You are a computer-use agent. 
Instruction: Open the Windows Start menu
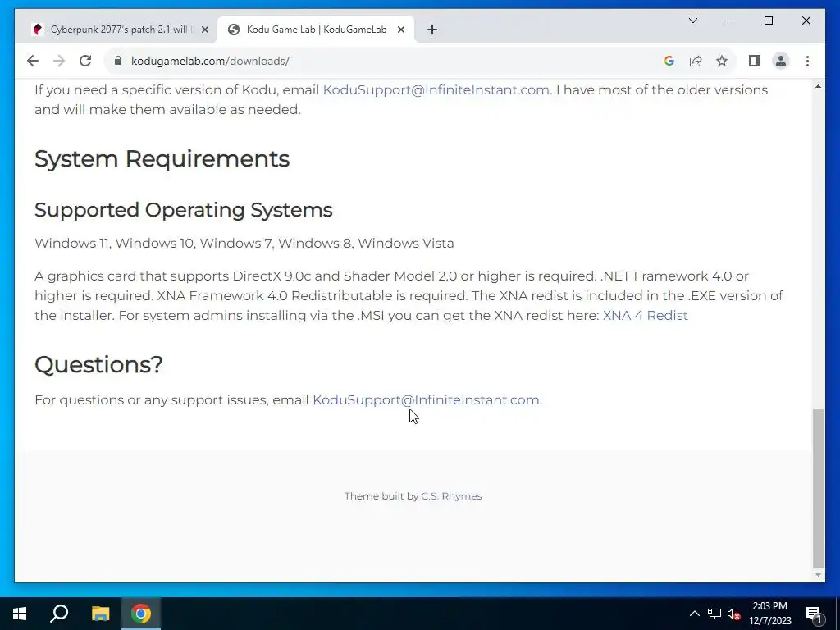click(20, 614)
